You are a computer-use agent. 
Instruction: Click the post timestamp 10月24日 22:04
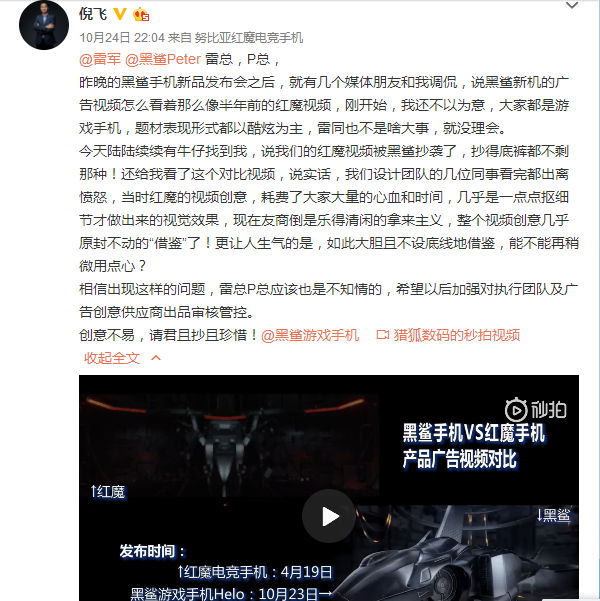(x=122, y=38)
